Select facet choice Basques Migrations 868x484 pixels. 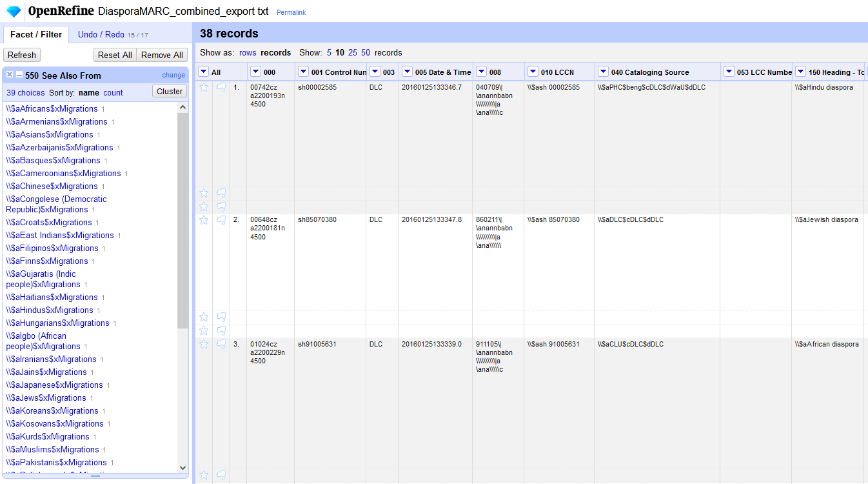[x=53, y=160]
